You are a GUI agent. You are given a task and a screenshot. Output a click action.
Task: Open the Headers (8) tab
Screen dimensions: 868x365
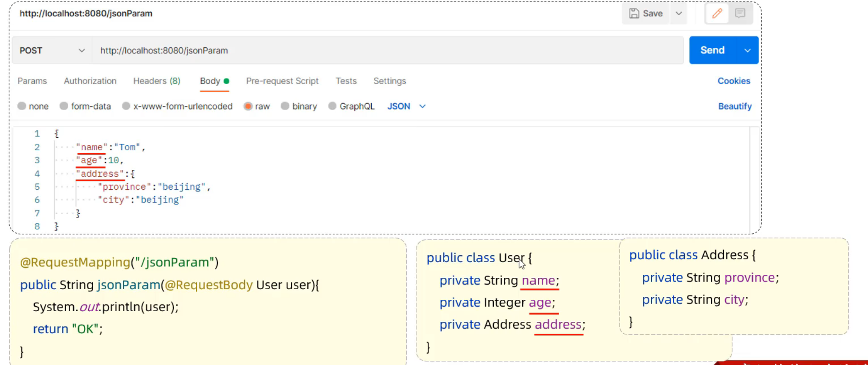[x=157, y=81]
